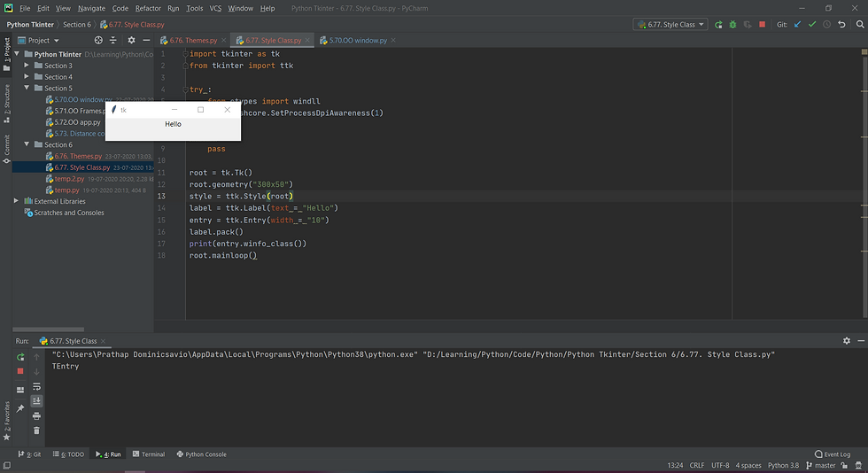Clear all console output with trash icon

click(x=36, y=430)
